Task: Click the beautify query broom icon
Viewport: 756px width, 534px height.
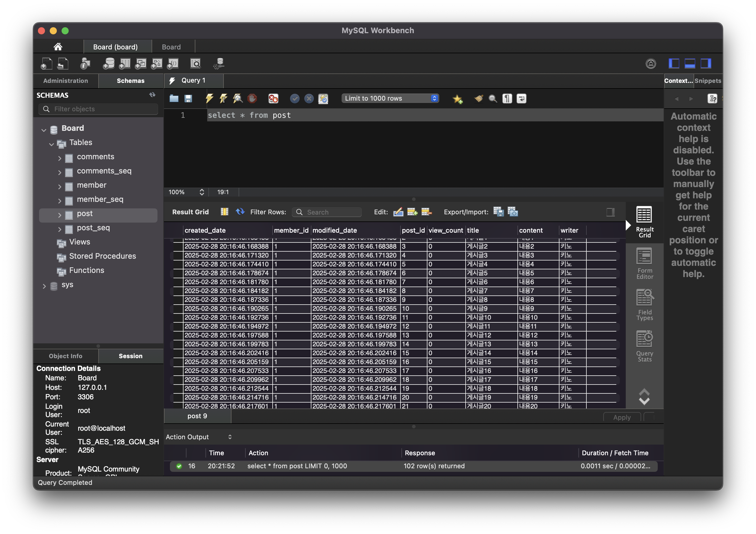Action: [478, 99]
